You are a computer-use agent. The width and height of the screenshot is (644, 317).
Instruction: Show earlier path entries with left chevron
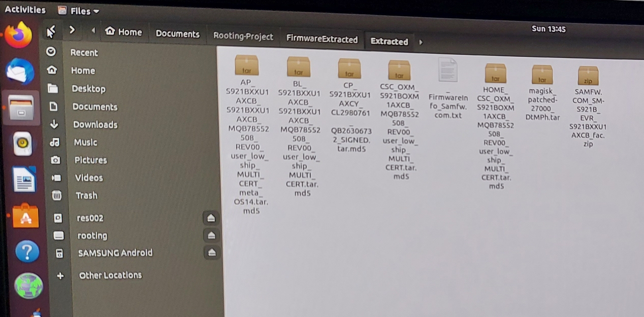[93, 31]
